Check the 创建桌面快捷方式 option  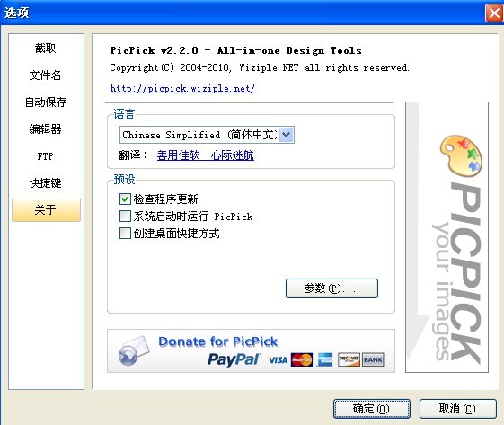125,233
